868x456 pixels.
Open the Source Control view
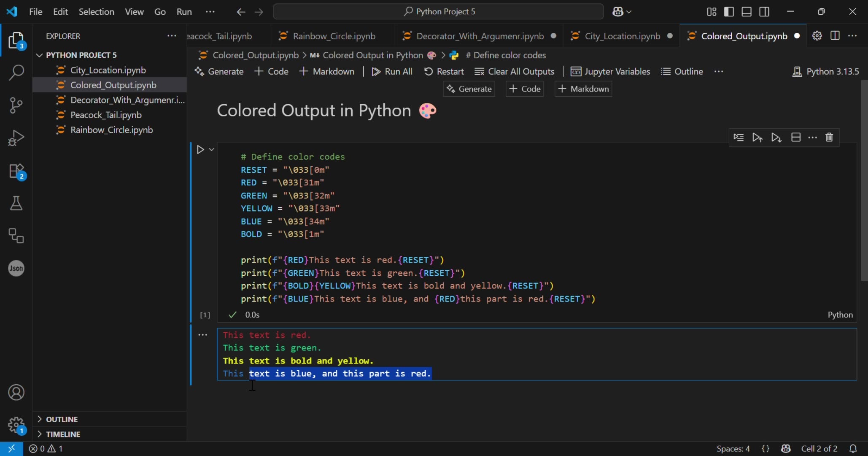pyautogui.click(x=16, y=105)
